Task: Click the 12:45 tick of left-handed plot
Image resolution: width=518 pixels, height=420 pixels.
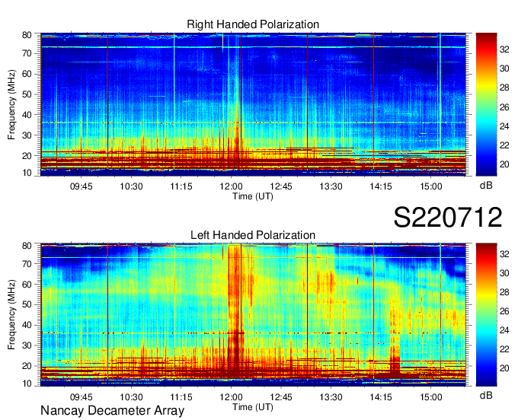Action: [x=281, y=397]
